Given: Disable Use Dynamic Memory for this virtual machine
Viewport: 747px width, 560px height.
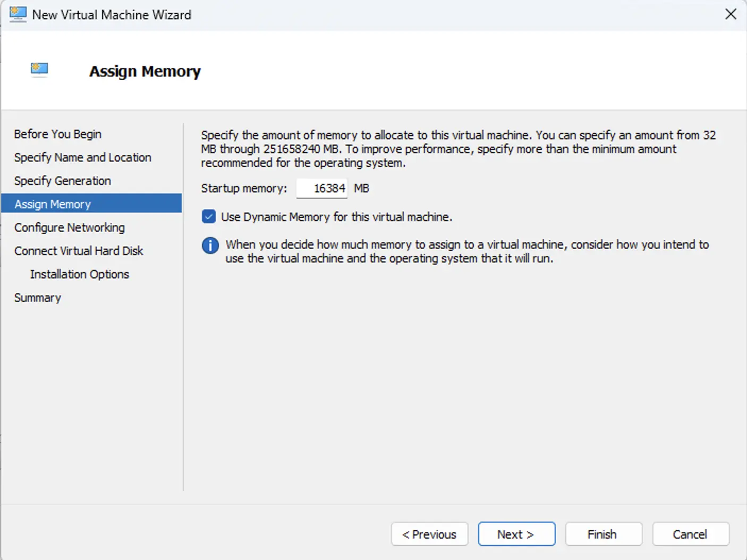Looking at the screenshot, I should [x=208, y=216].
